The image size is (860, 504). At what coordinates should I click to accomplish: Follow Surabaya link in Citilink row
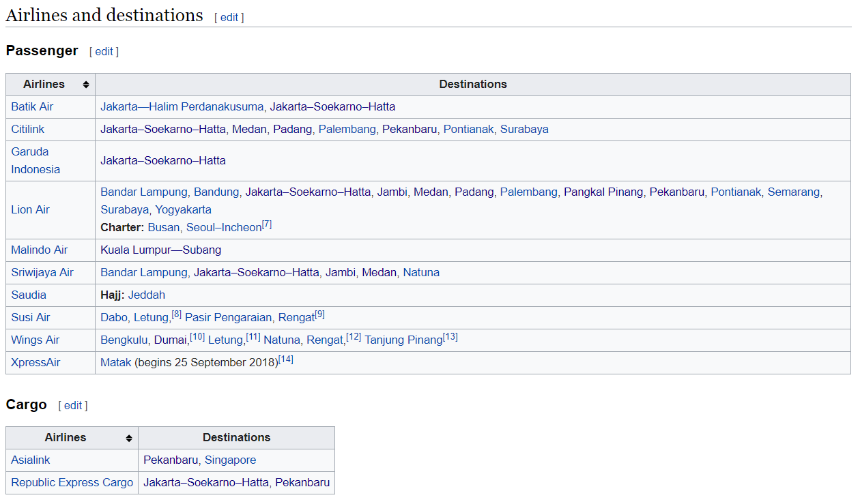pos(524,130)
